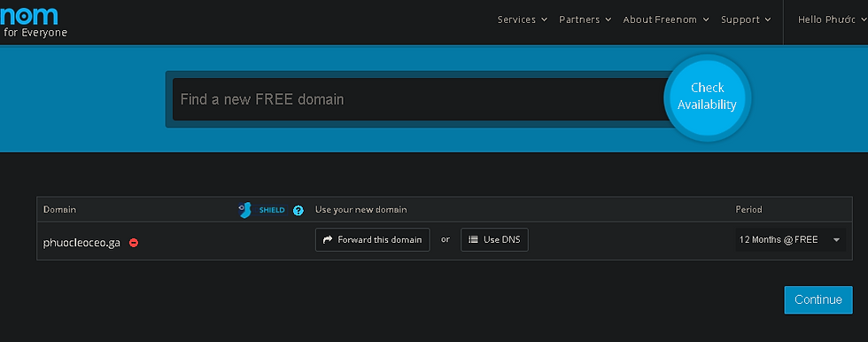Screen dimensions: 868x342
Task: Click the list icon in Use DNS
Action: (x=473, y=239)
